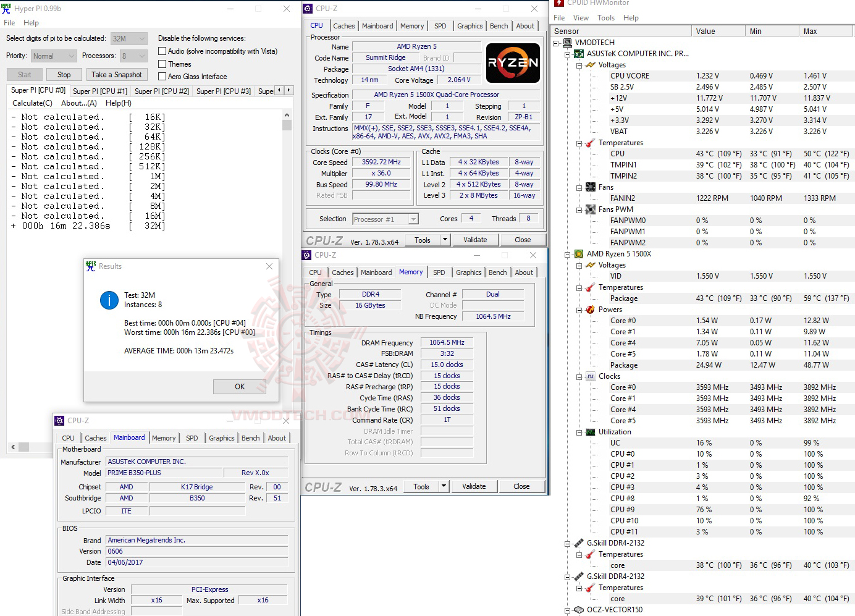Click the Utilization icon in HWMonitor
Screen dimensions: 855x616
pos(591,432)
